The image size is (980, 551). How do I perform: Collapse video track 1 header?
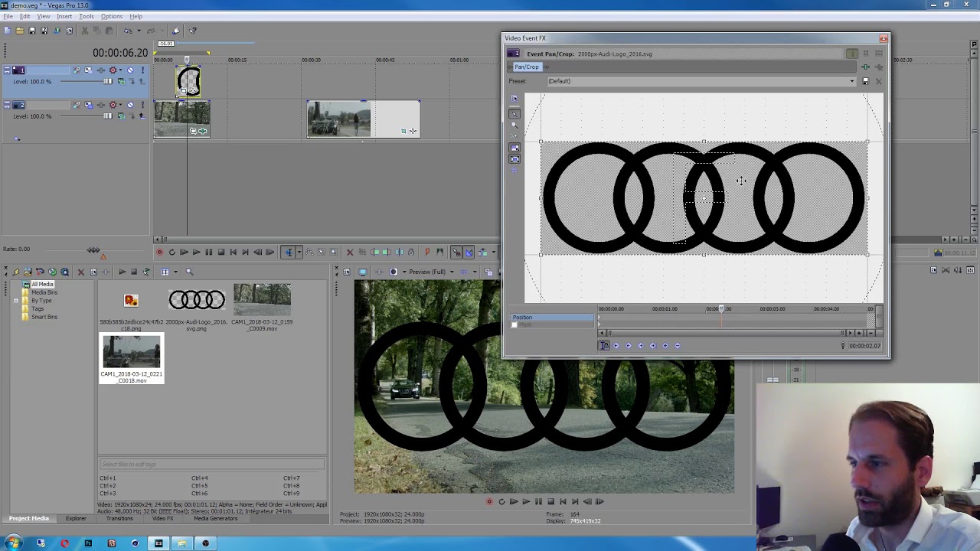pos(7,67)
